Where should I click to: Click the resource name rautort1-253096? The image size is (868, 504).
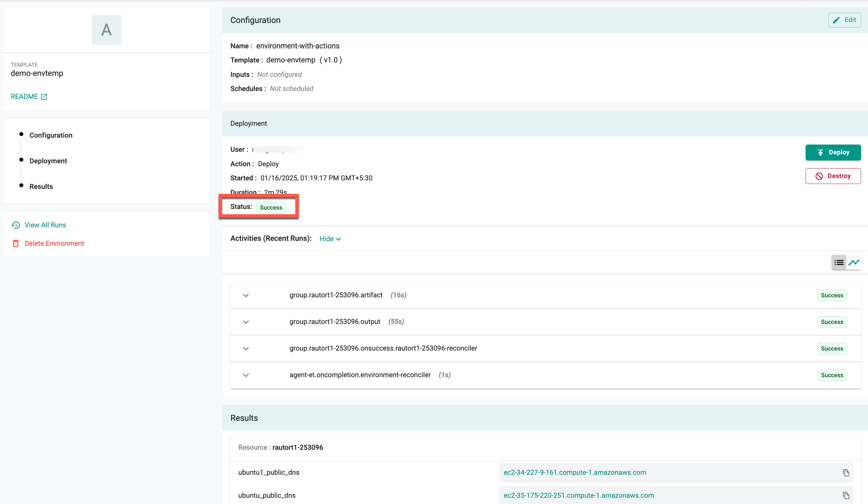298,447
